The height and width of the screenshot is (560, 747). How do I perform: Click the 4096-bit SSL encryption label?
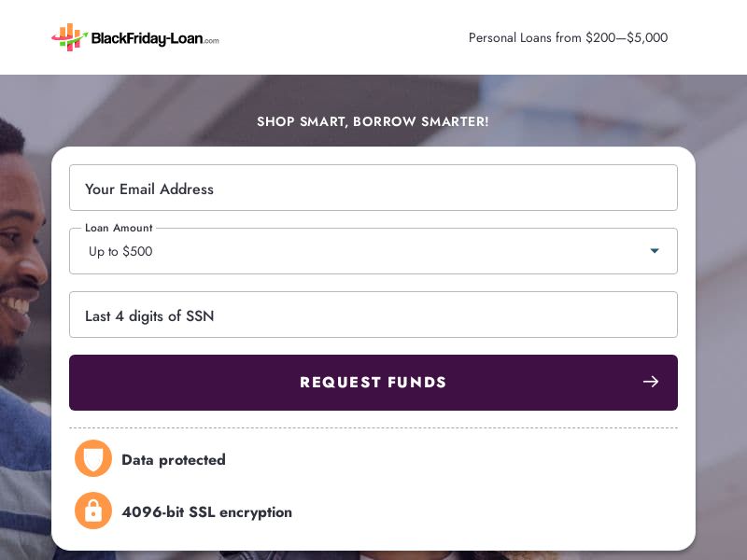click(x=206, y=511)
